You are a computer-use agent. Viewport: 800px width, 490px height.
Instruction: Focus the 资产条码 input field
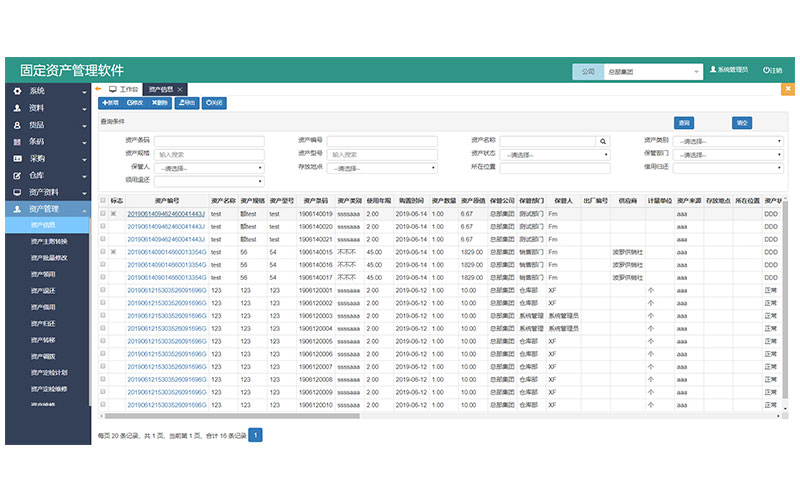[209, 141]
